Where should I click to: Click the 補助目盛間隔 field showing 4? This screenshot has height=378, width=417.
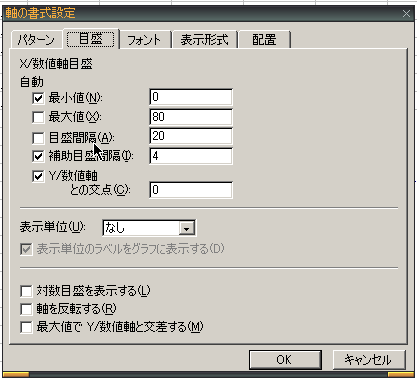click(191, 156)
